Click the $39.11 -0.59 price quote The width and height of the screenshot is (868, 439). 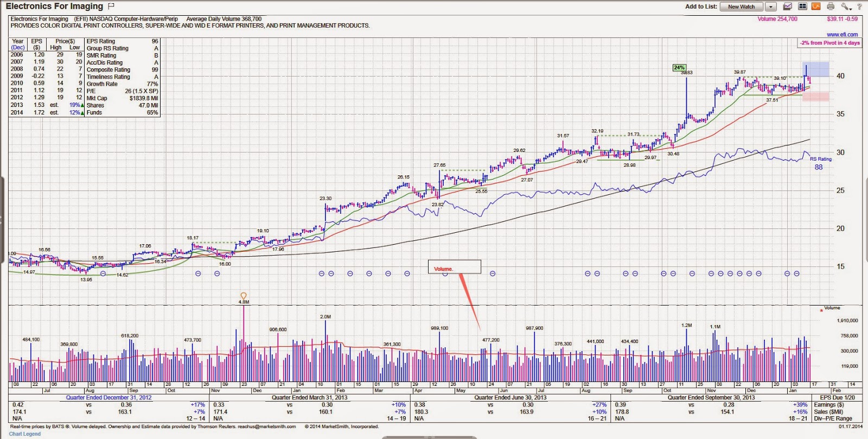click(843, 19)
